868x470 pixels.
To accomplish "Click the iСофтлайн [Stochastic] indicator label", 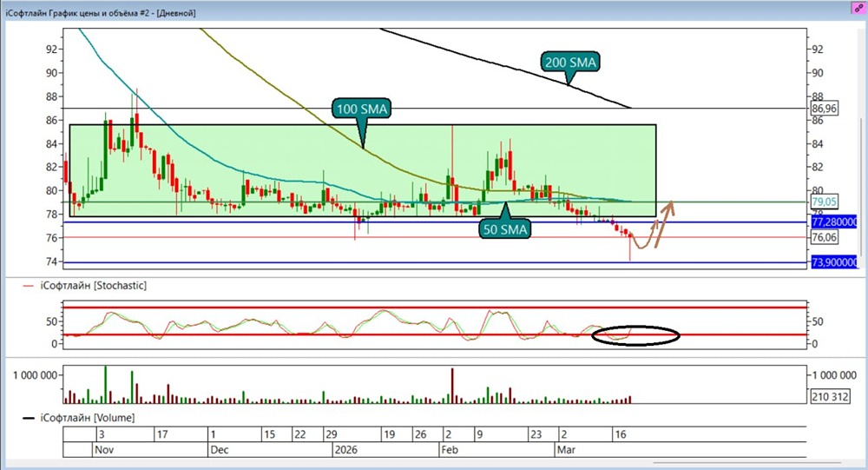I will (93, 286).
